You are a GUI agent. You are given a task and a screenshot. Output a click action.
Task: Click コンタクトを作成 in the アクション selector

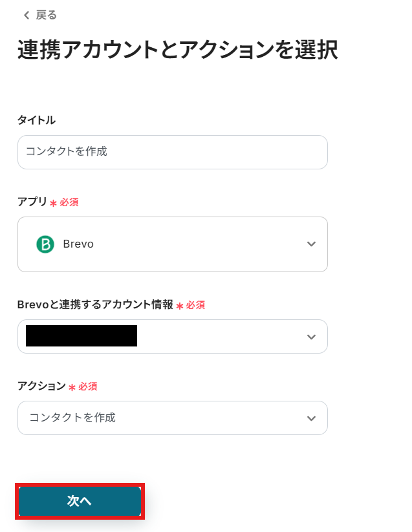tap(72, 418)
